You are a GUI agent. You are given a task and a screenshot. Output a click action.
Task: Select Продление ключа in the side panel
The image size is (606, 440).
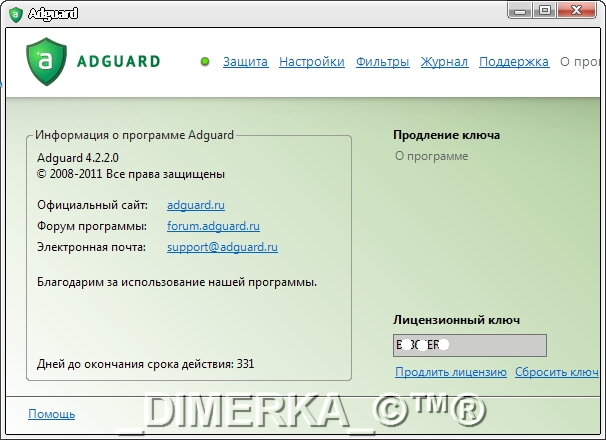(446, 135)
